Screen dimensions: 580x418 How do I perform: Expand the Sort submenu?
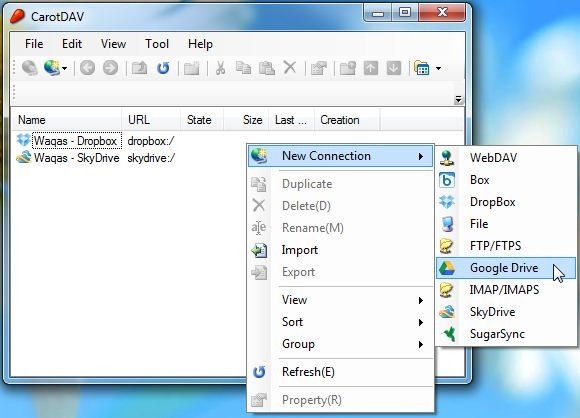[340, 322]
